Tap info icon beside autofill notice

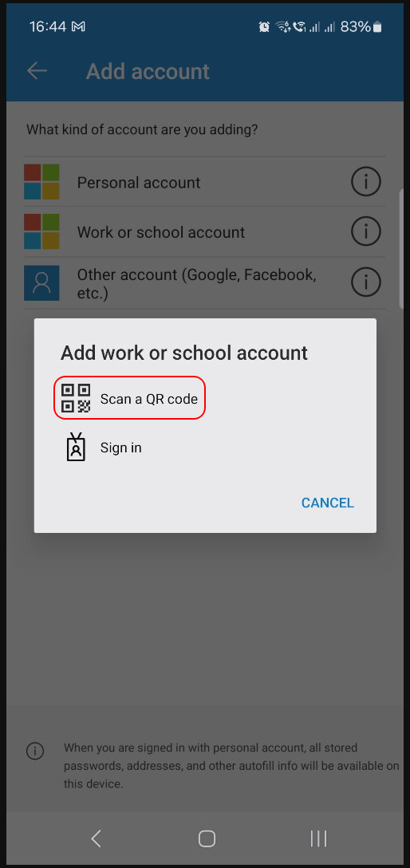tap(35, 751)
